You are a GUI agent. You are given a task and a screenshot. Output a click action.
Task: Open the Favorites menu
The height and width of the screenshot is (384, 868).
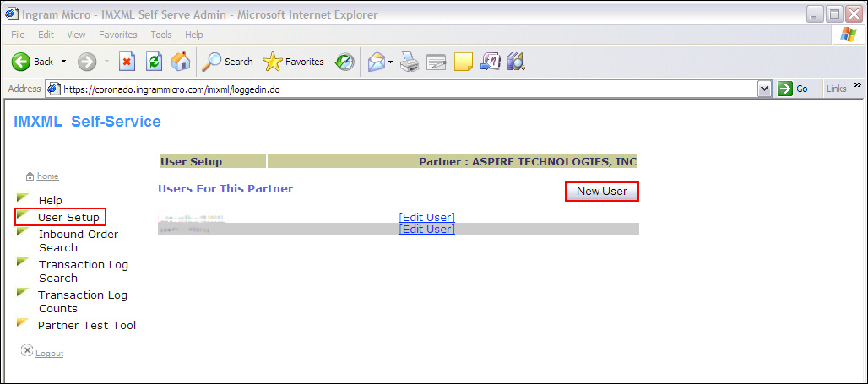118,35
